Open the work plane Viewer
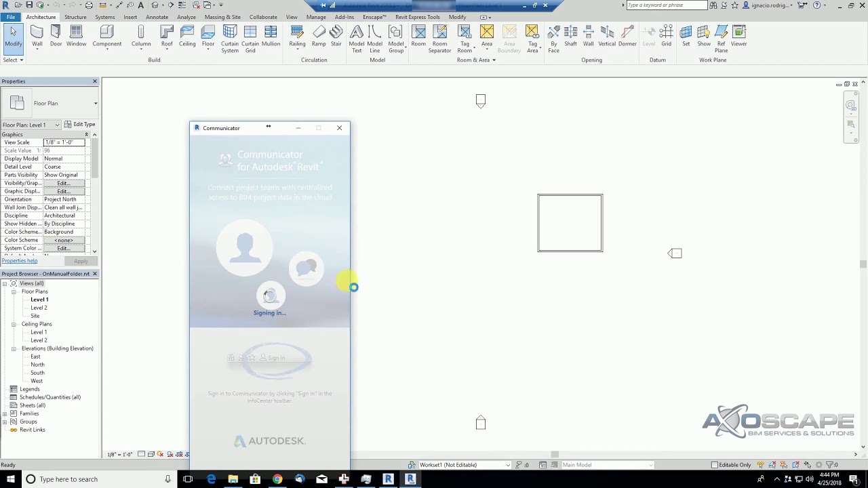The image size is (868, 488). (x=739, y=37)
